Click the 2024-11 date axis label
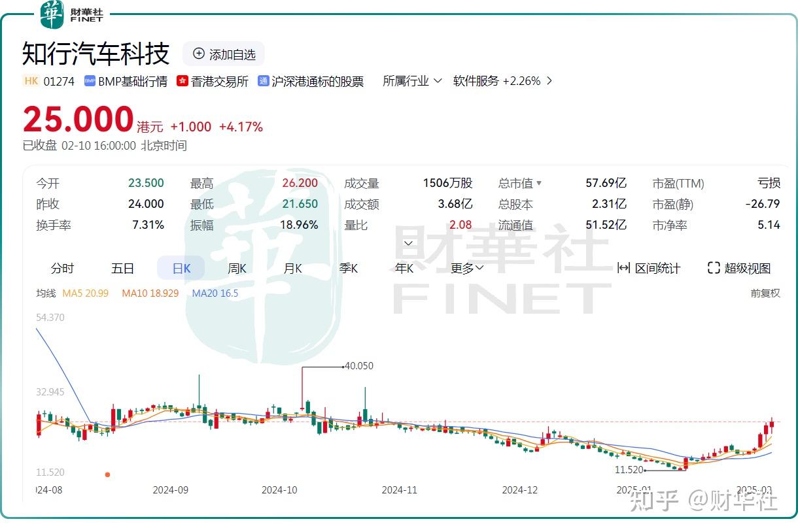The image size is (798, 532). point(400,490)
